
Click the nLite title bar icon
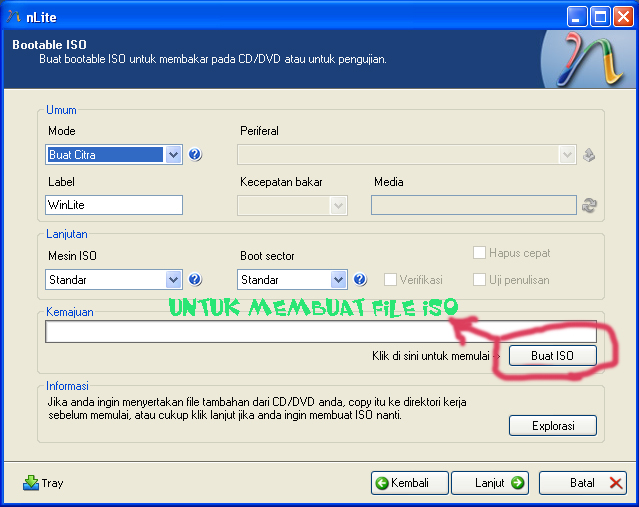tap(14, 17)
